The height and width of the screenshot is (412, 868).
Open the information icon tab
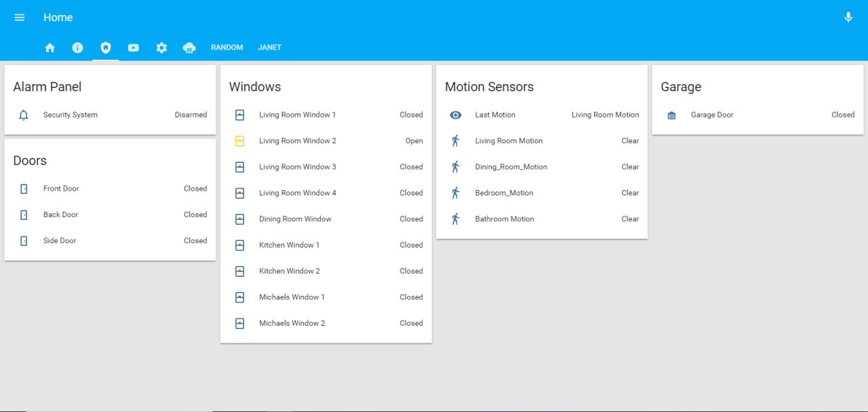tap(77, 48)
